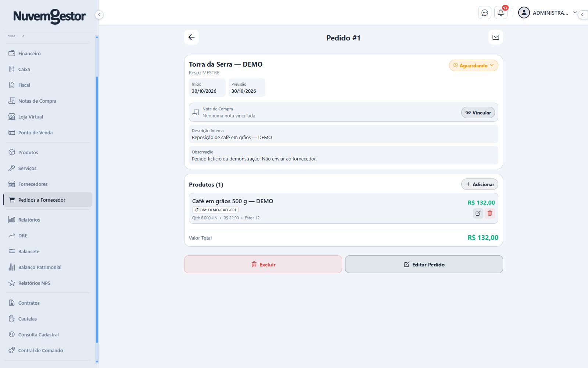
Task: Click the Balancete list icon
Action: point(12,251)
